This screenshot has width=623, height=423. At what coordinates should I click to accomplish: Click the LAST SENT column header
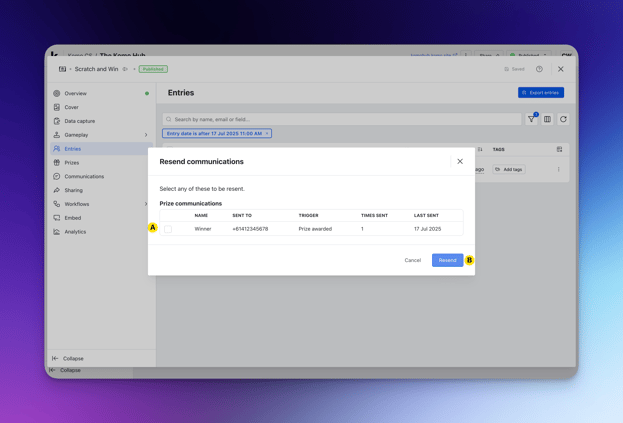(x=426, y=215)
